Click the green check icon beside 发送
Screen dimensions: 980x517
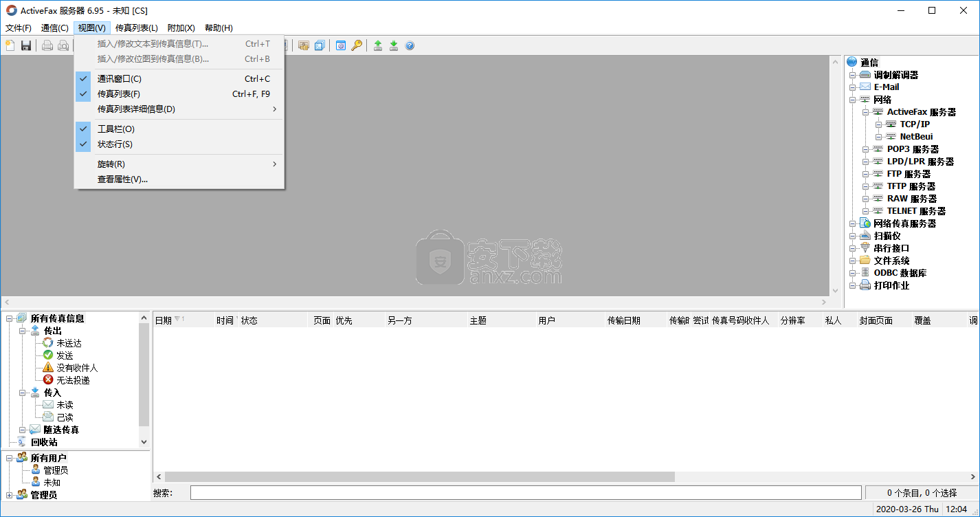(x=48, y=355)
